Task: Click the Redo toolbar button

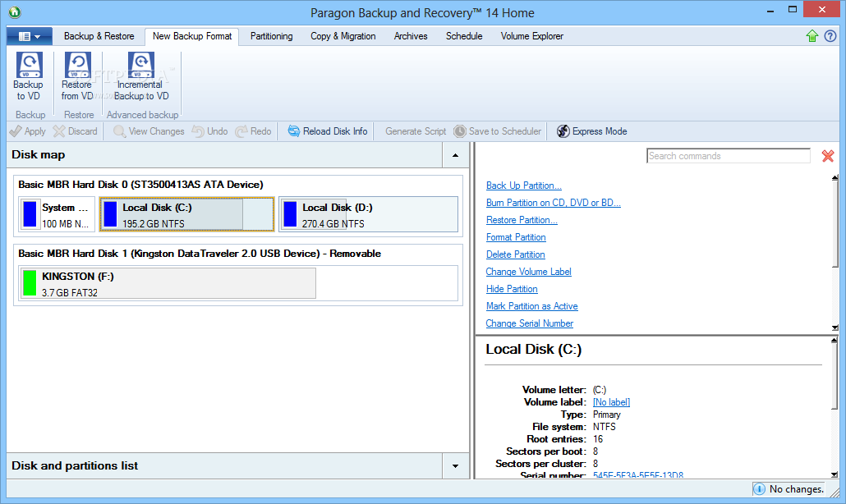Action: [x=254, y=131]
